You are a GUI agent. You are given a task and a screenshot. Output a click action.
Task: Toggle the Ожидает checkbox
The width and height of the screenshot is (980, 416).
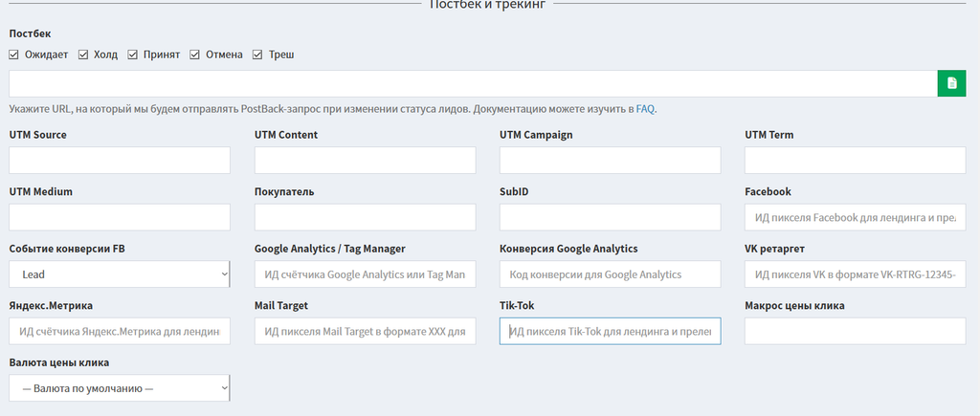13,55
